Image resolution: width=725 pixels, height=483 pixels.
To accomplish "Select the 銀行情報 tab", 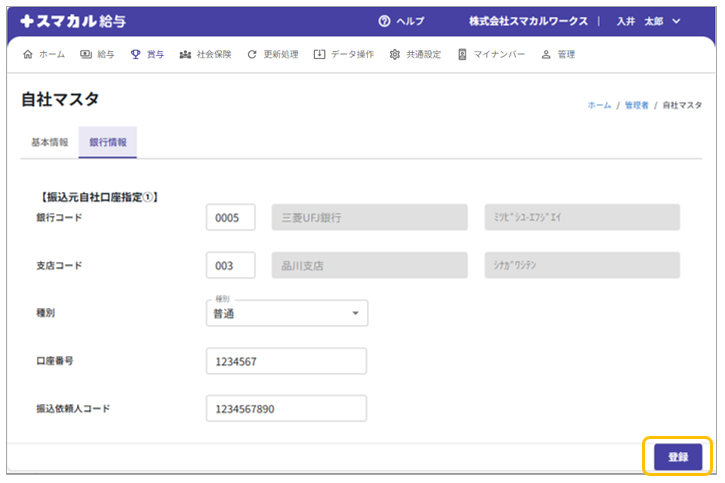I will click(x=108, y=142).
